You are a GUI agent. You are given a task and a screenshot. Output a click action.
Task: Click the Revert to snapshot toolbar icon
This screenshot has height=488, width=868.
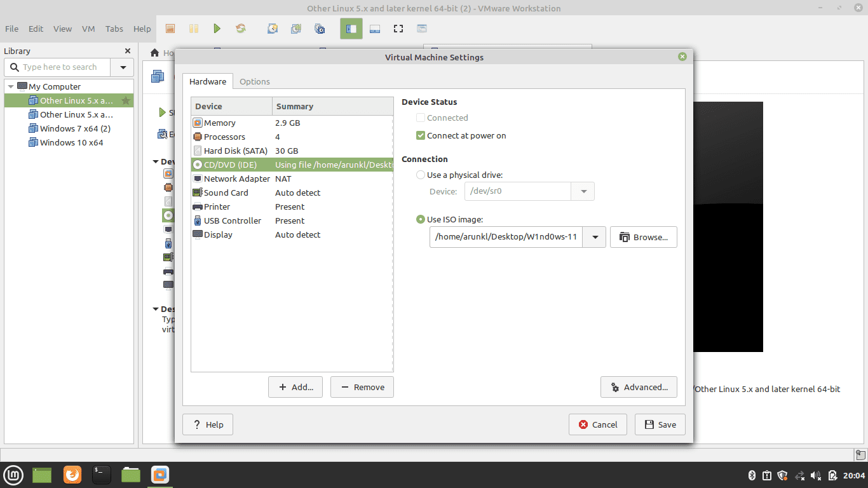click(x=296, y=29)
